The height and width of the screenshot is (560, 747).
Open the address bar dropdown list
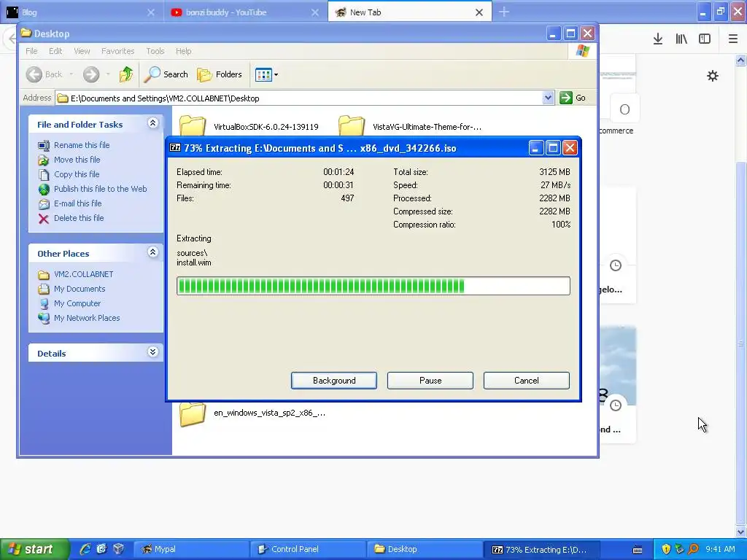(548, 98)
